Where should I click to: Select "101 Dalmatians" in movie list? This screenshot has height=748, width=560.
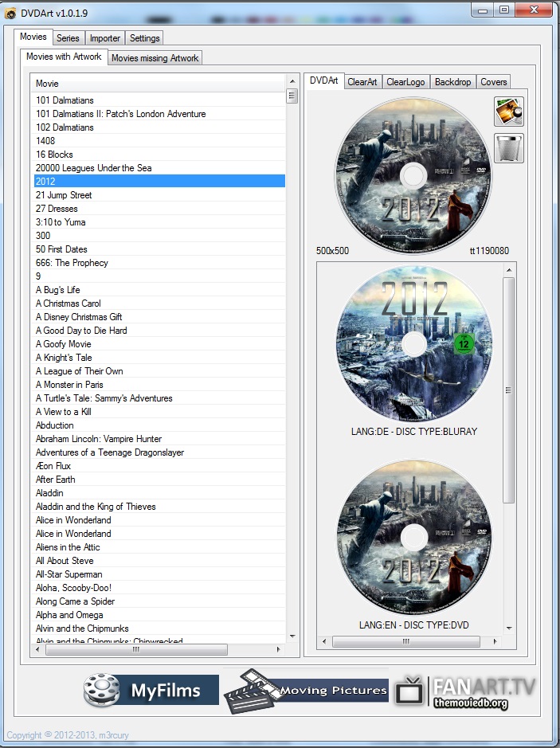click(x=160, y=100)
